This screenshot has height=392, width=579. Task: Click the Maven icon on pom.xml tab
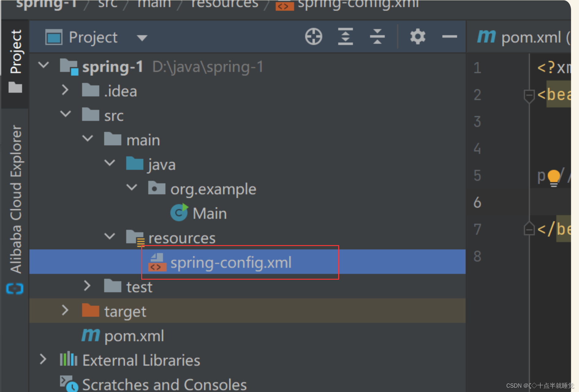coord(486,36)
